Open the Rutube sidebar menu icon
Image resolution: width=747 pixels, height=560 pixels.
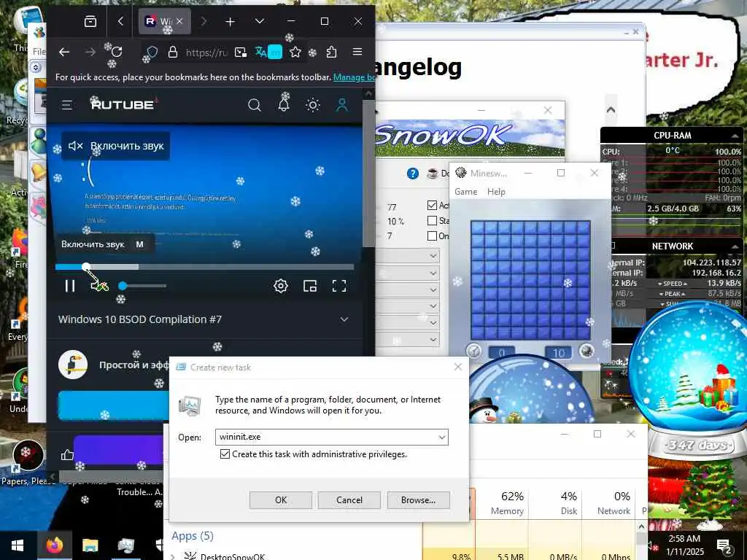point(67,105)
